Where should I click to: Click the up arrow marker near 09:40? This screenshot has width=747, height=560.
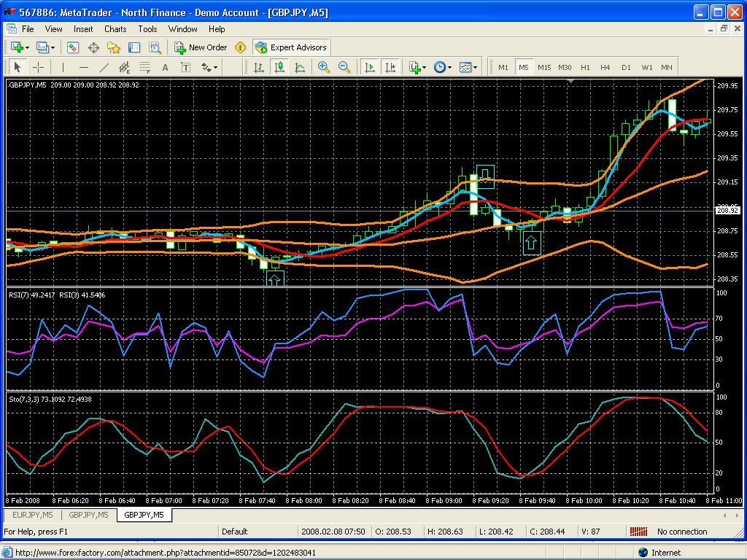[532, 243]
